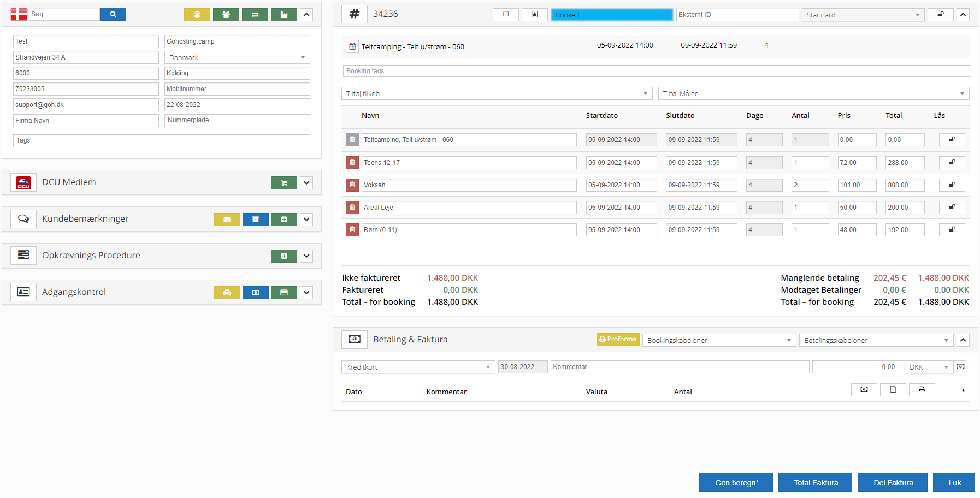This screenshot has width=980, height=498.
Task: Click the blue Booked status bar
Action: 611,15
